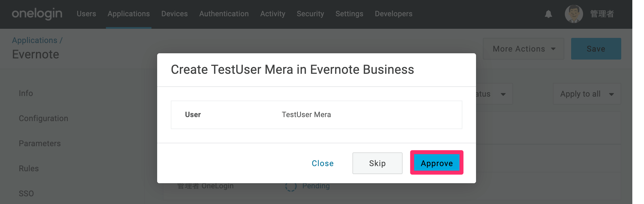The image size is (644, 204).
Task: Open the Security menu
Action: point(310,14)
